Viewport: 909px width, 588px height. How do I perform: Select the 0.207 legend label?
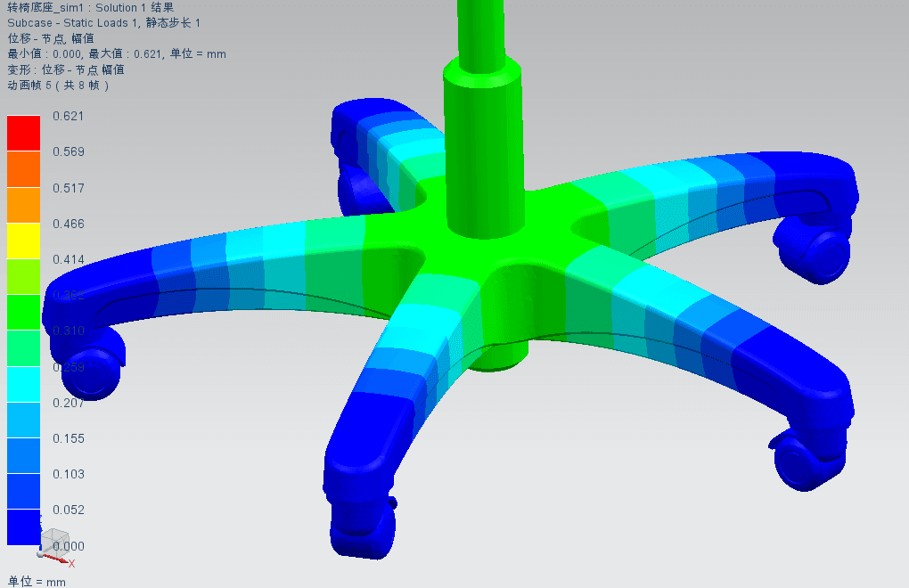(x=68, y=403)
